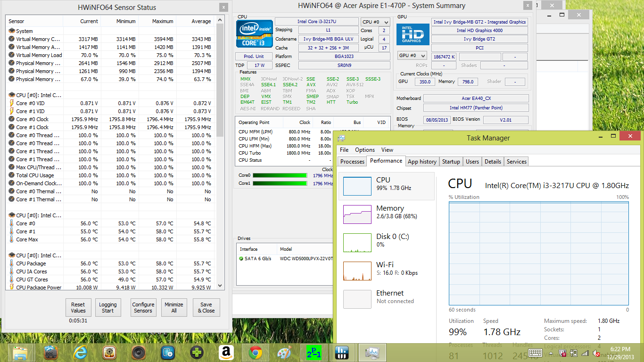The image size is (644, 362).
Task: Click the Minimize All button
Action: tap(174, 307)
